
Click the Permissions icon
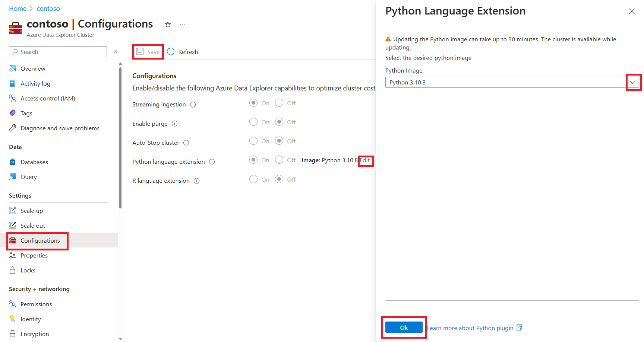13,304
